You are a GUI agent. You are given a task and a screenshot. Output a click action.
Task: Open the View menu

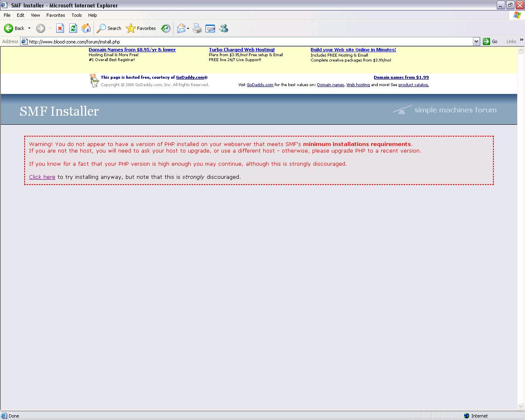point(35,15)
